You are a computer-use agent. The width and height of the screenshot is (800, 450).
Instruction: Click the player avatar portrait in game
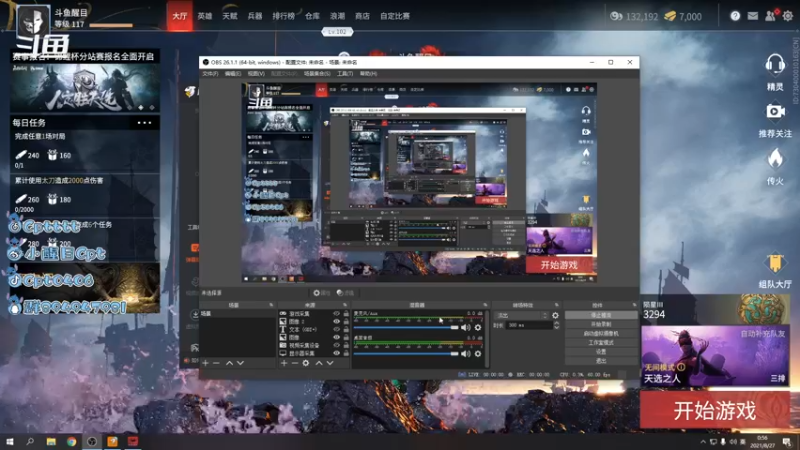[34, 21]
